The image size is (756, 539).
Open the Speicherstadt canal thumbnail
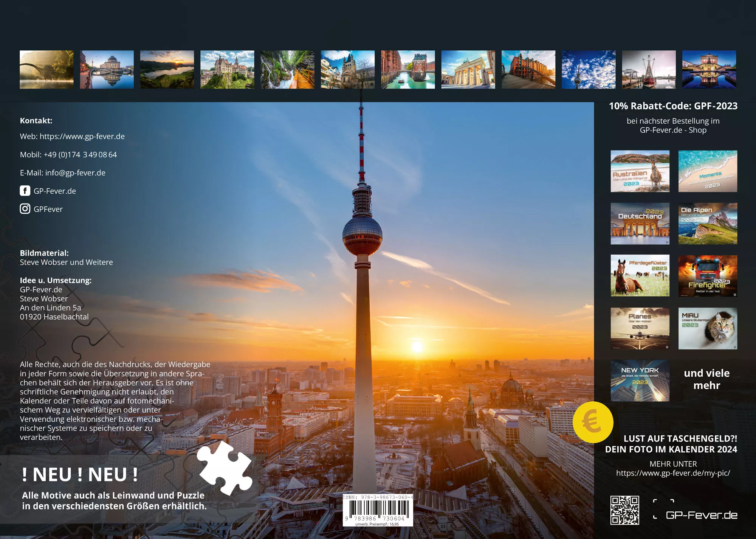(408, 70)
